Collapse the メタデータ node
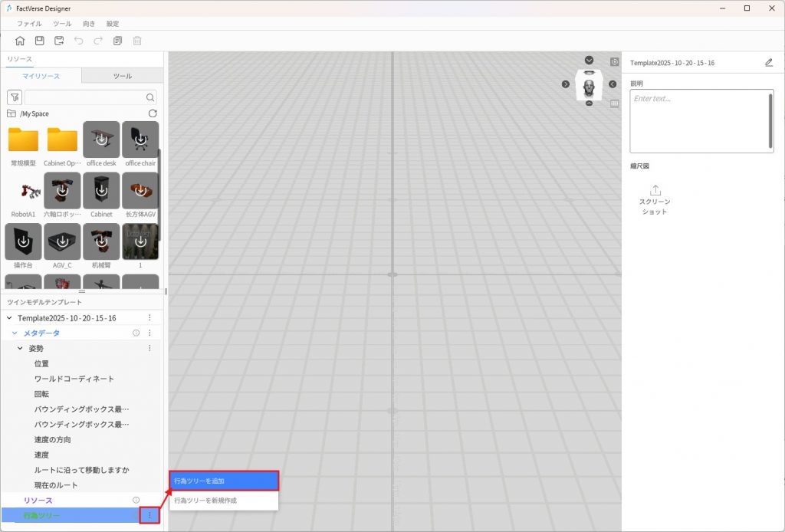The width and height of the screenshot is (785, 532). [15, 333]
